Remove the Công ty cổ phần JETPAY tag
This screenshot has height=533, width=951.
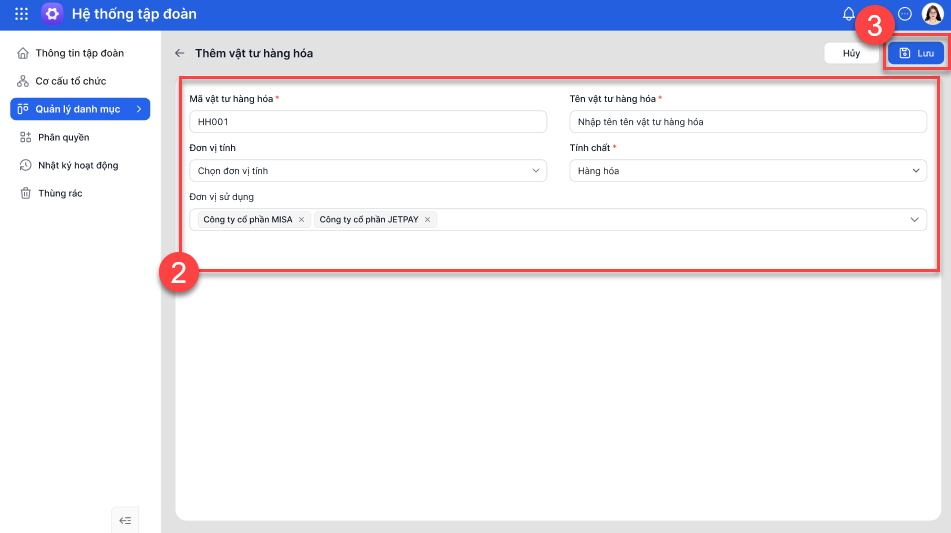coord(428,219)
